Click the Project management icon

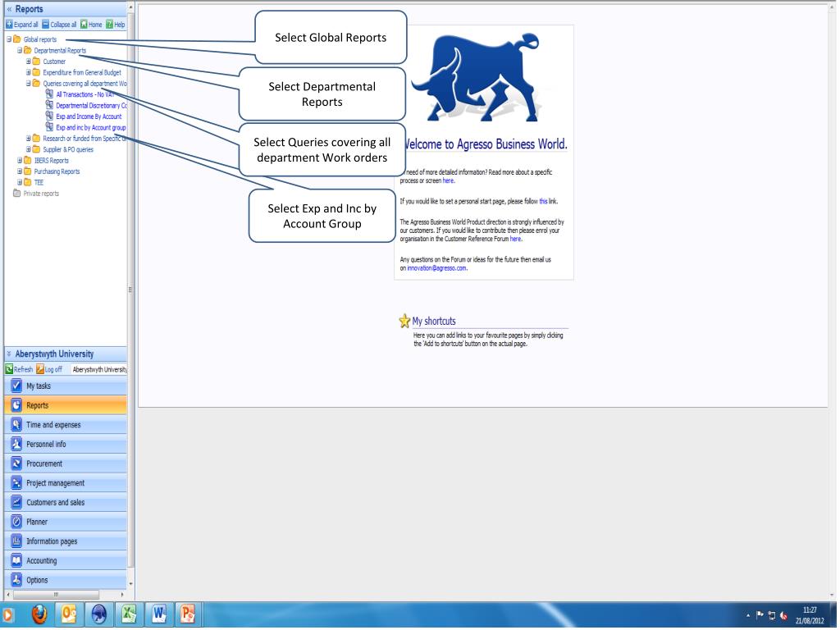coord(16,482)
